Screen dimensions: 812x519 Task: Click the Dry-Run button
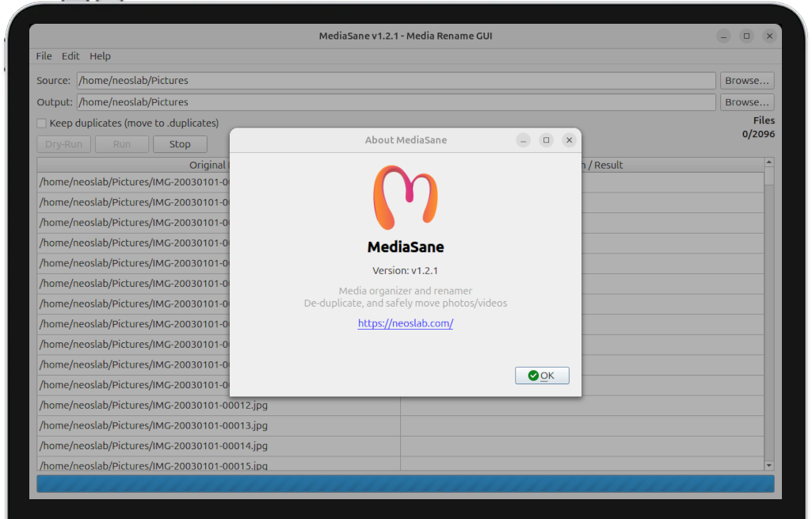(63, 143)
